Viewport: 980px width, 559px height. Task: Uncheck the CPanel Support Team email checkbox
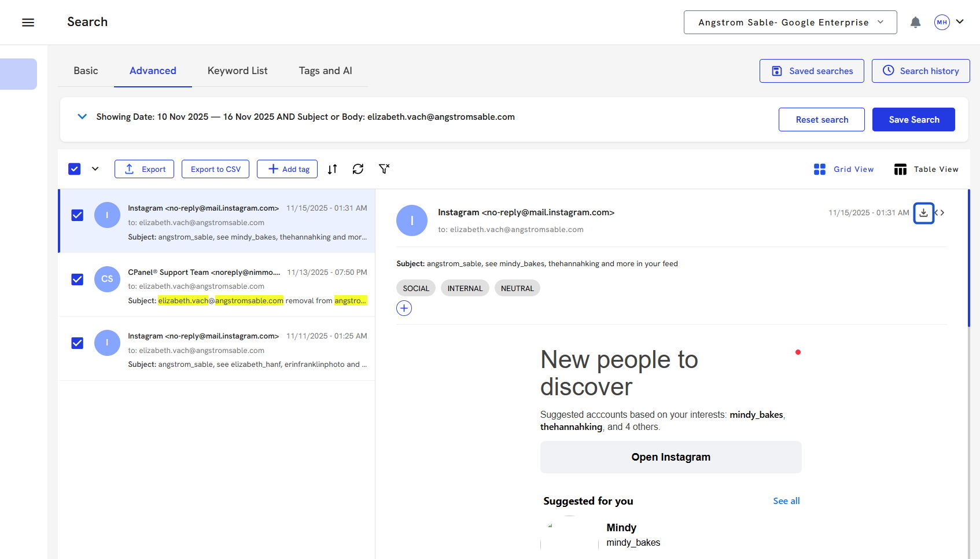pyautogui.click(x=77, y=279)
